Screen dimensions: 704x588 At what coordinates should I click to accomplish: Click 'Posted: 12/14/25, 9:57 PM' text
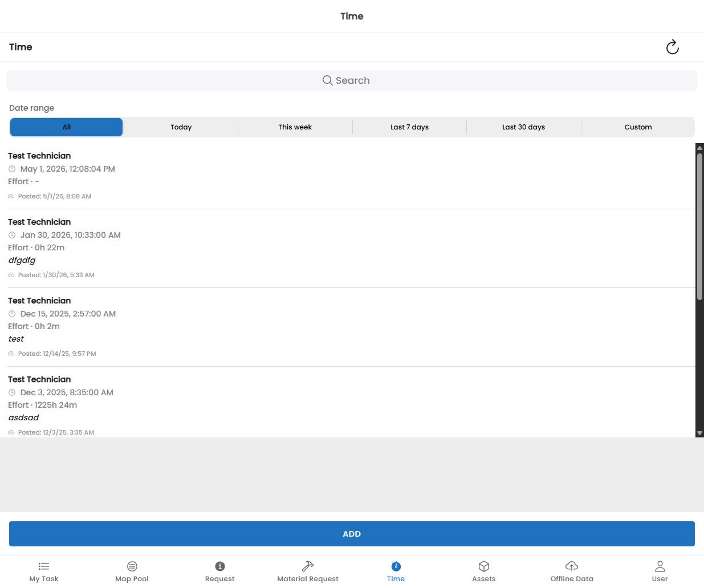(57, 354)
